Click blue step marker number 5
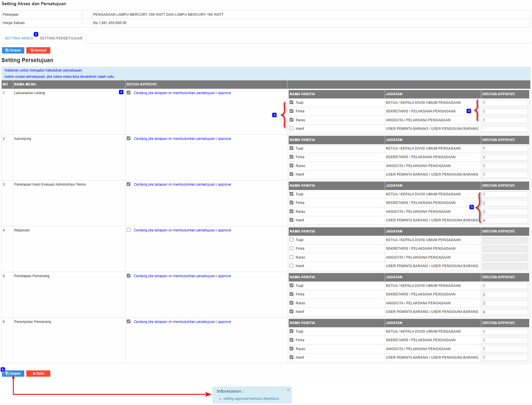Viewport: 532px width, 405px height. (x=472, y=207)
